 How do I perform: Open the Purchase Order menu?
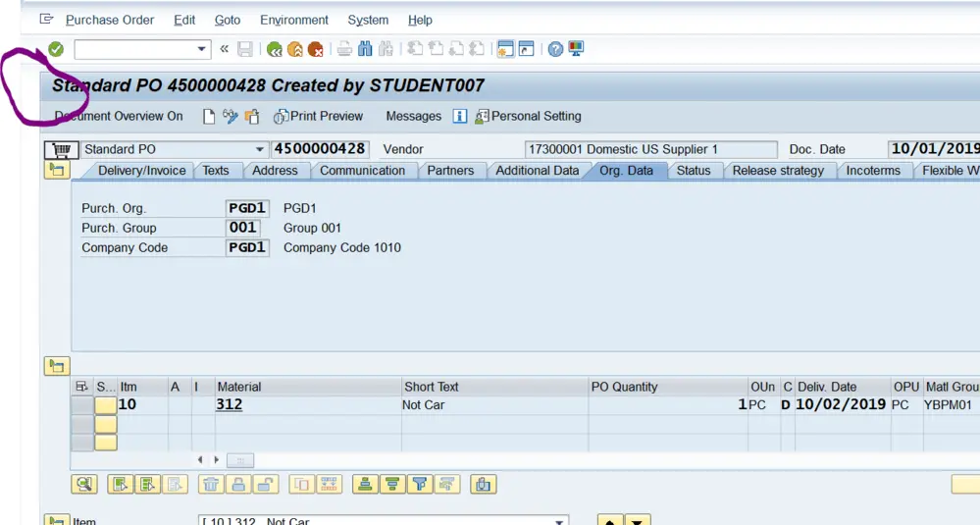(109, 20)
